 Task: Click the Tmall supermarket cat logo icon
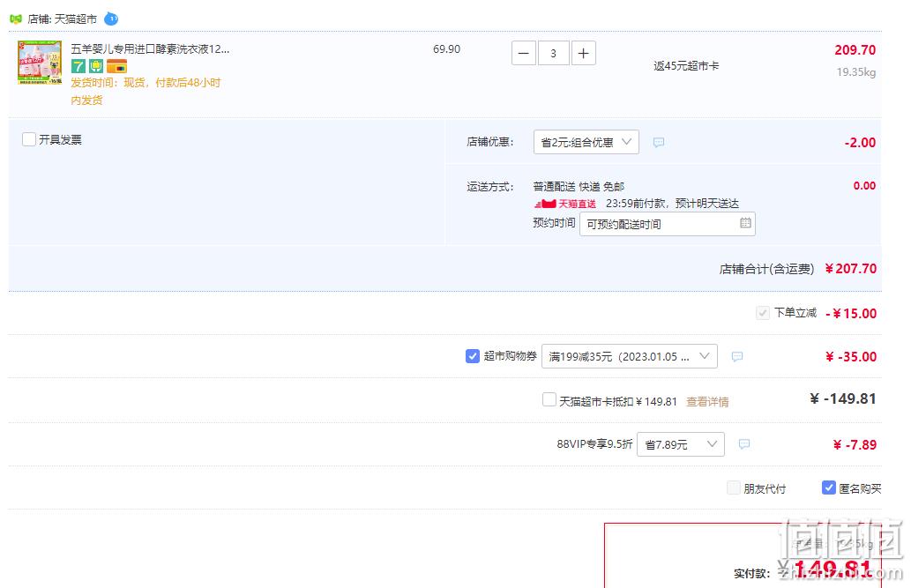pyautogui.click(x=16, y=19)
